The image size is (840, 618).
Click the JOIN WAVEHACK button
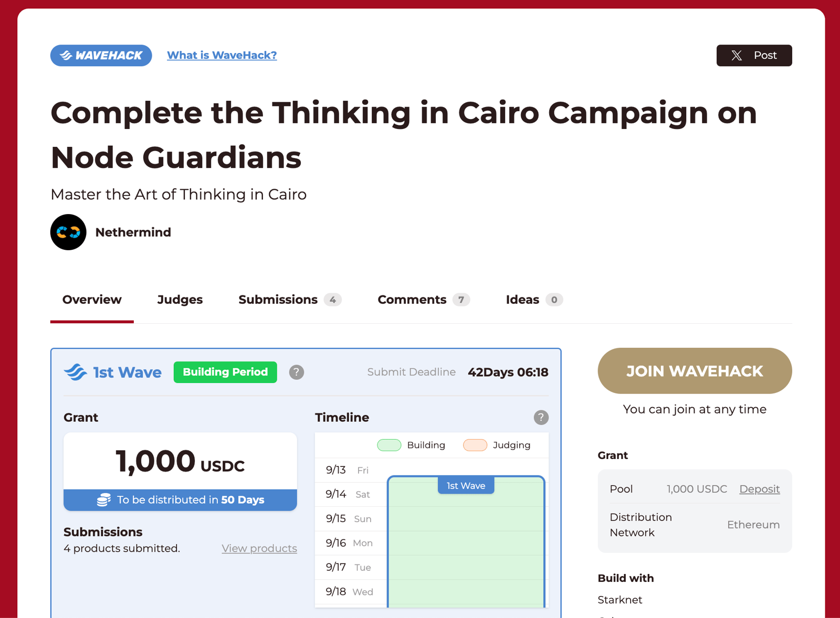695,371
